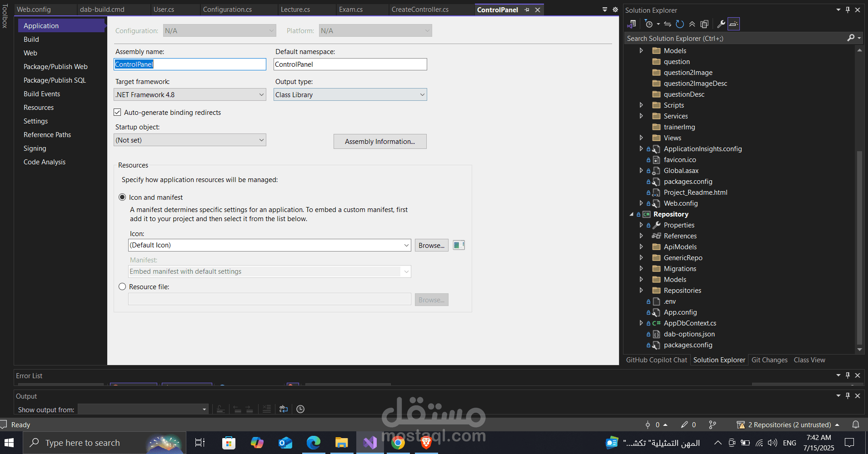Click the Windows Start button
868x454 pixels.
point(9,443)
